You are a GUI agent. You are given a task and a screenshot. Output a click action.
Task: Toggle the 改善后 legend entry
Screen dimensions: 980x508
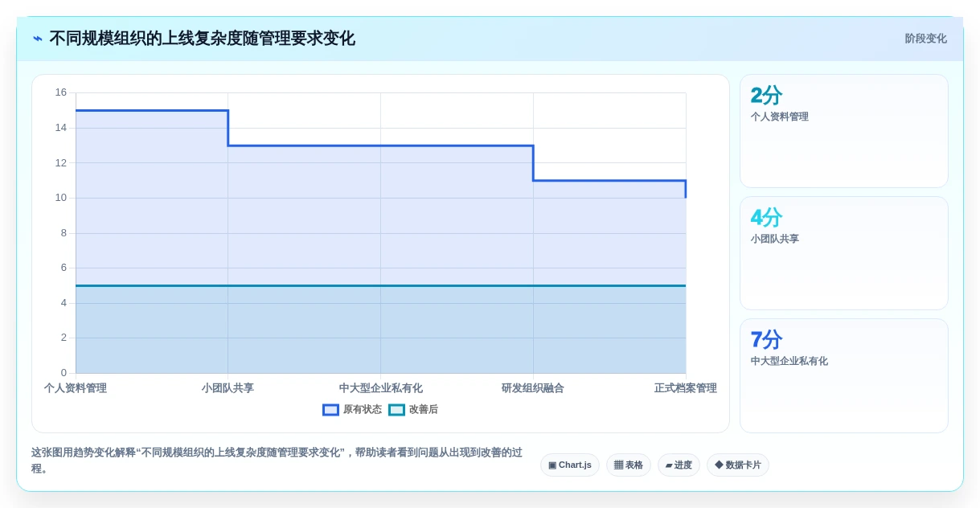[413, 409]
